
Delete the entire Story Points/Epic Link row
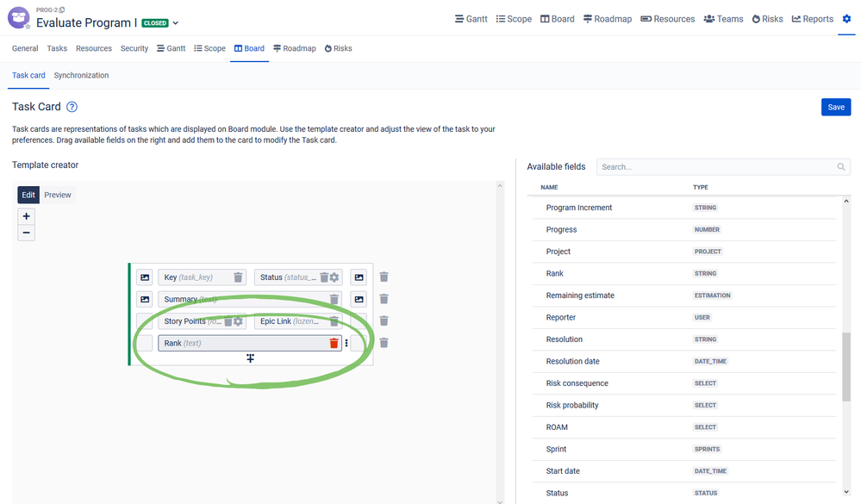point(384,321)
